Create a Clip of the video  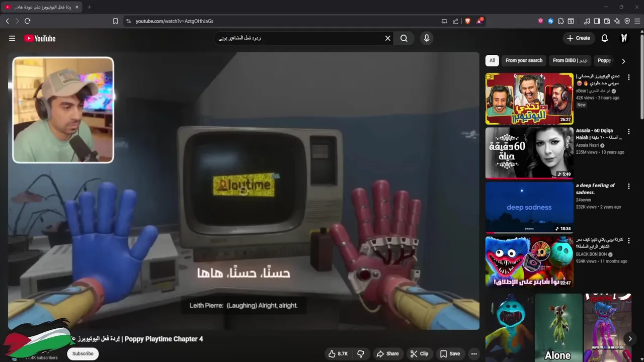pyautogui.click(x=419, y=354)
